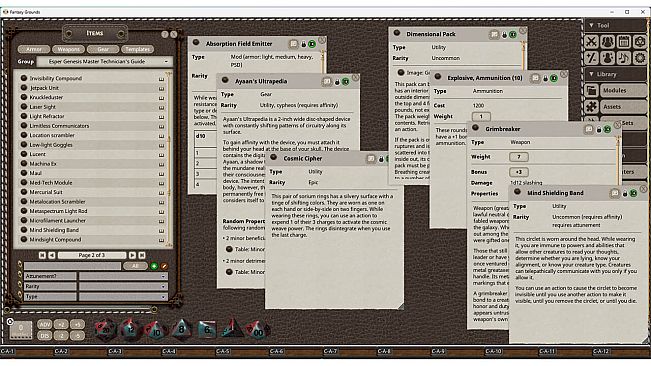Click green add-item button in Items window

(154, 266)
